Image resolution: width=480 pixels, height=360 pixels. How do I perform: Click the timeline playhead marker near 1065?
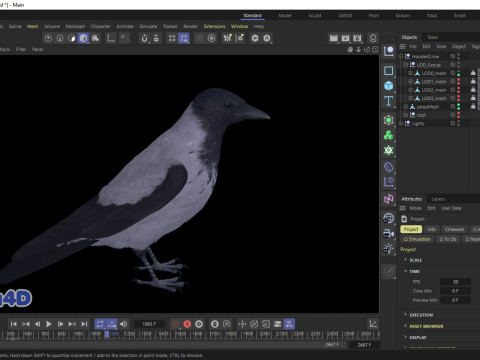pyautogui.click(x=107, y=334)
